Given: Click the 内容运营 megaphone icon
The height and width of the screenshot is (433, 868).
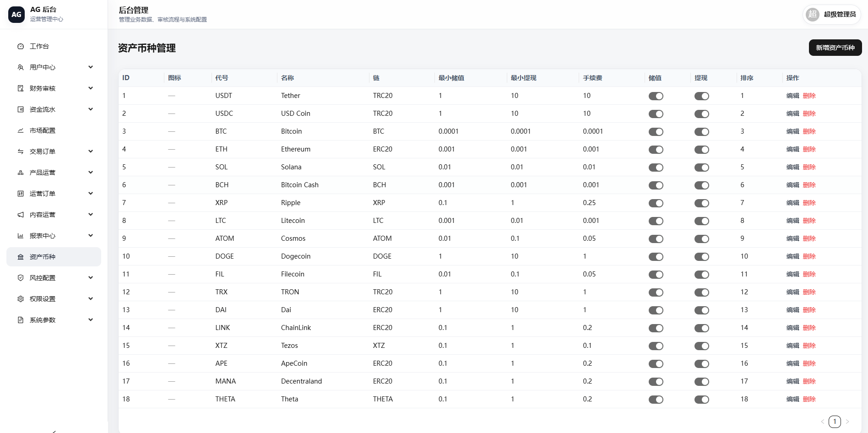Looking at the screenshot, I should pyautogui.click(x=21, y=215).
